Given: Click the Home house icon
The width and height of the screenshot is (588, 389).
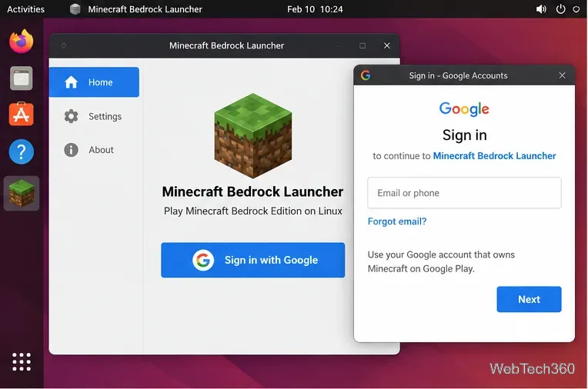Looking at the screenshot, I should (72, 82).
